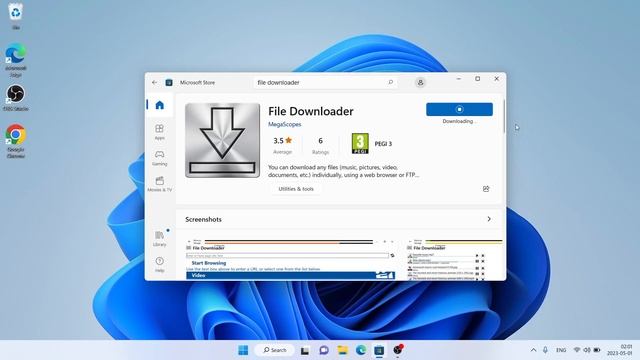Image resolution: width=640 pixels, height=360 pixels.
Task: Click the microphone tray icon
Action: [545, 350]
